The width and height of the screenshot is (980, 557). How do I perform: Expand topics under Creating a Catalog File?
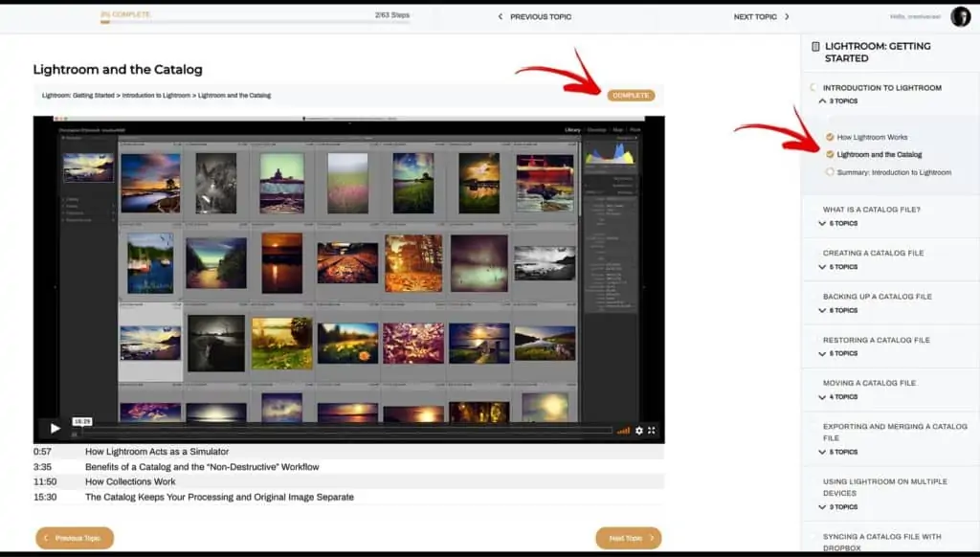838,267
